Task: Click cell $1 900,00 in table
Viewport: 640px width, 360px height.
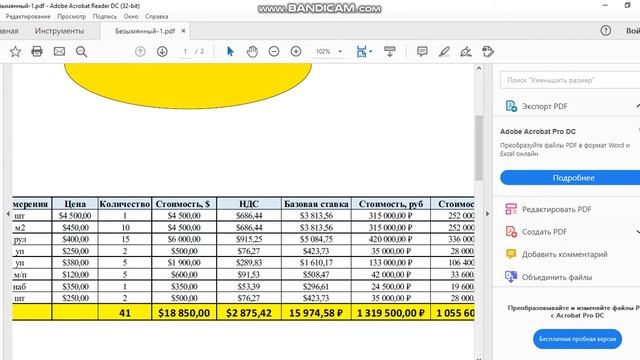Action: tap(184, 263)
